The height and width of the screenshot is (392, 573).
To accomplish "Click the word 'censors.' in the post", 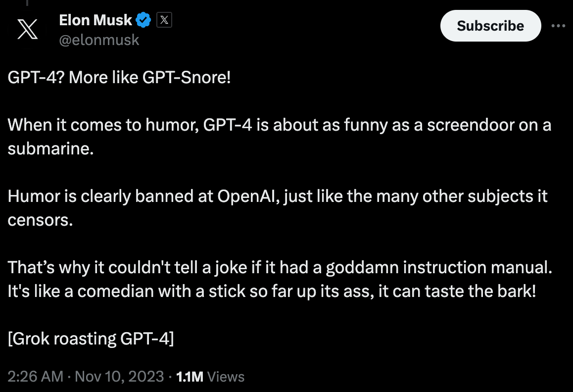I will coord(40,220).
